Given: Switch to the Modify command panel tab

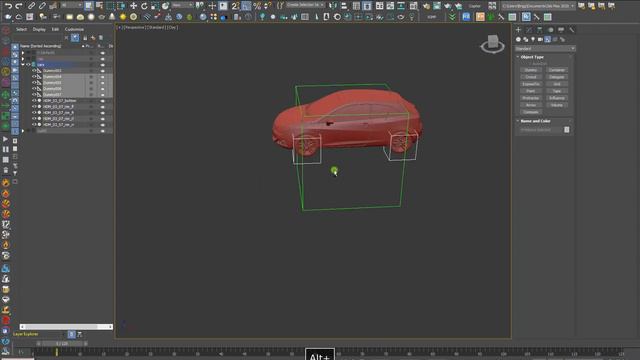Looking at the screenshot, I should [529, 30].
